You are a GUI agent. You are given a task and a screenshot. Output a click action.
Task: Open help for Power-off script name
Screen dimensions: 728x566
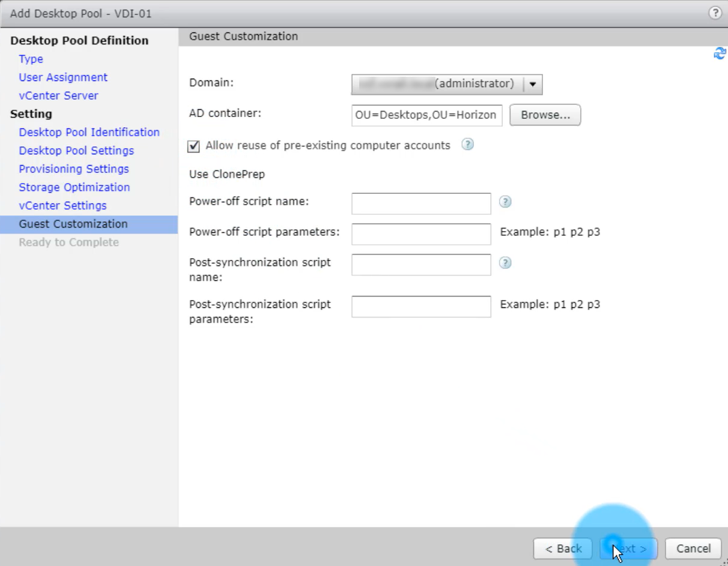pyautogui.click(x=505, y=202)
